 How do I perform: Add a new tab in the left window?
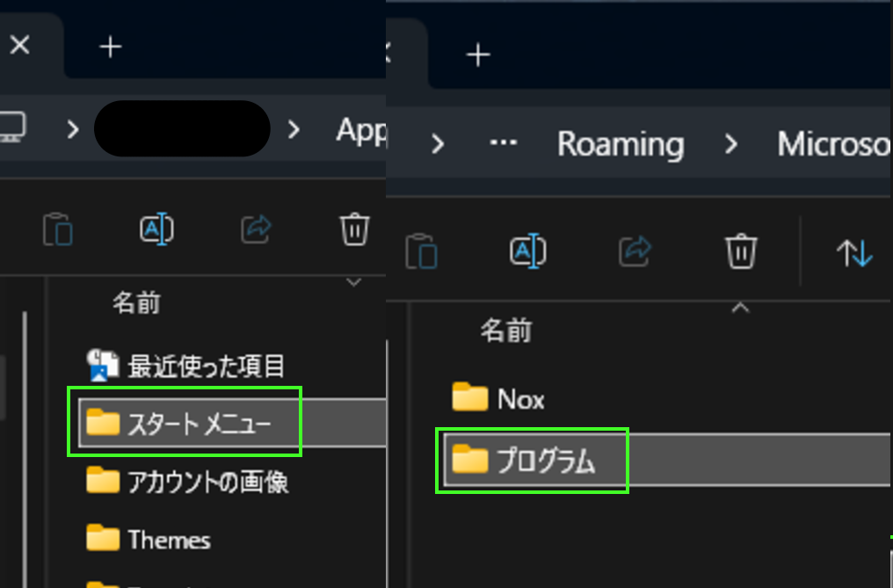coord(111,47)
